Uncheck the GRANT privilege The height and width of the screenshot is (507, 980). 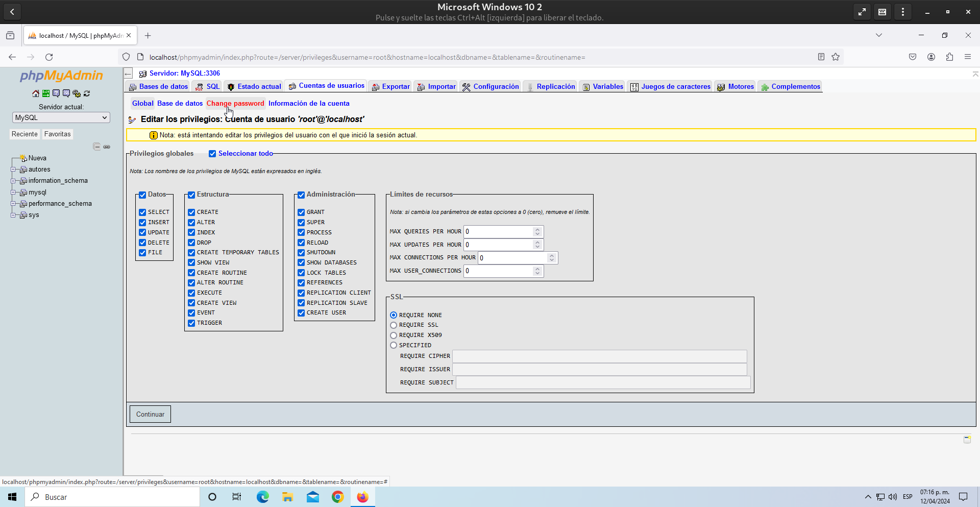click(301, 212)
